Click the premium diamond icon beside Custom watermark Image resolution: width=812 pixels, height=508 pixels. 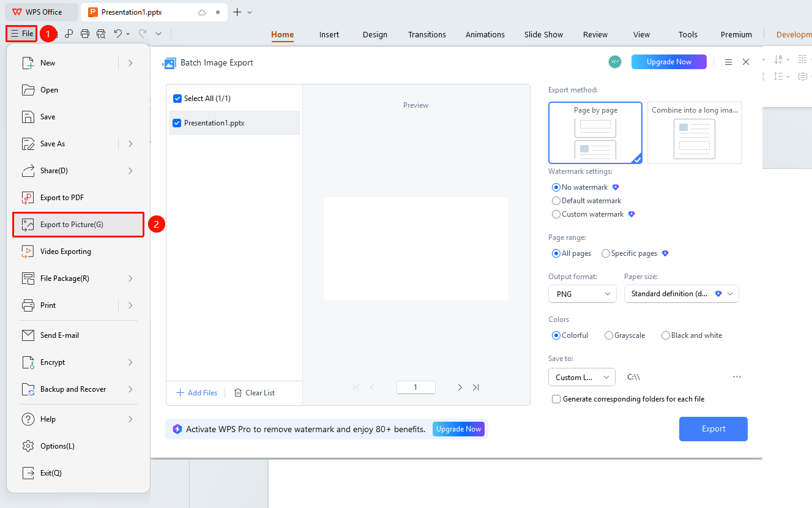coord(631,214)
